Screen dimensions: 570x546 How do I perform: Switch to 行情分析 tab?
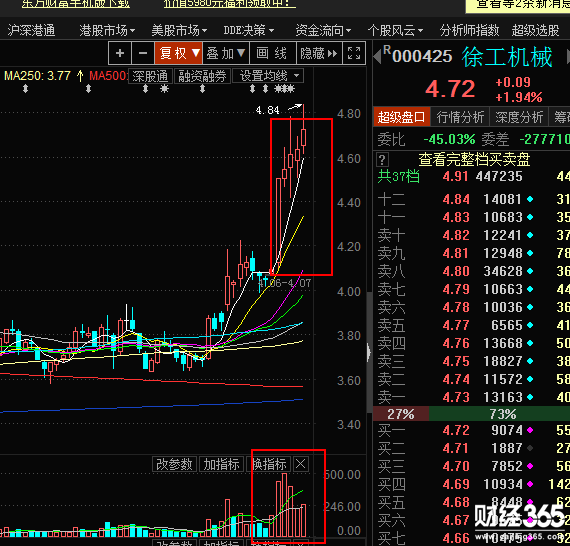(460, 117)
